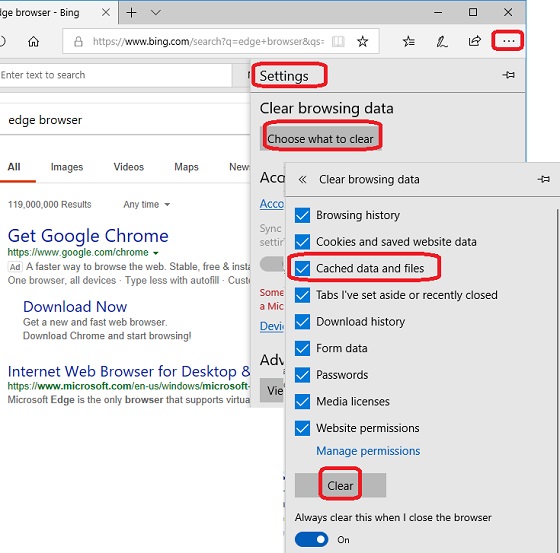Click the 'Enter text to search' field
560x553 pixels.
(x=116, y=75)
